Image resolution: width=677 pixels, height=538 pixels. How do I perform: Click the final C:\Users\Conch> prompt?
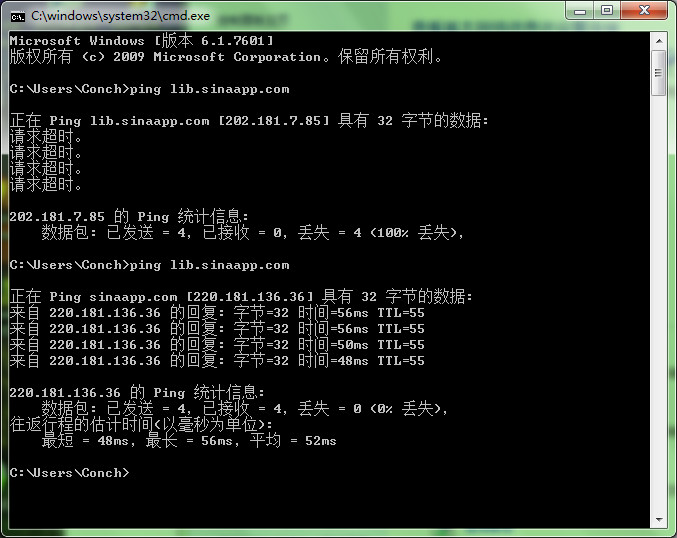69,473
